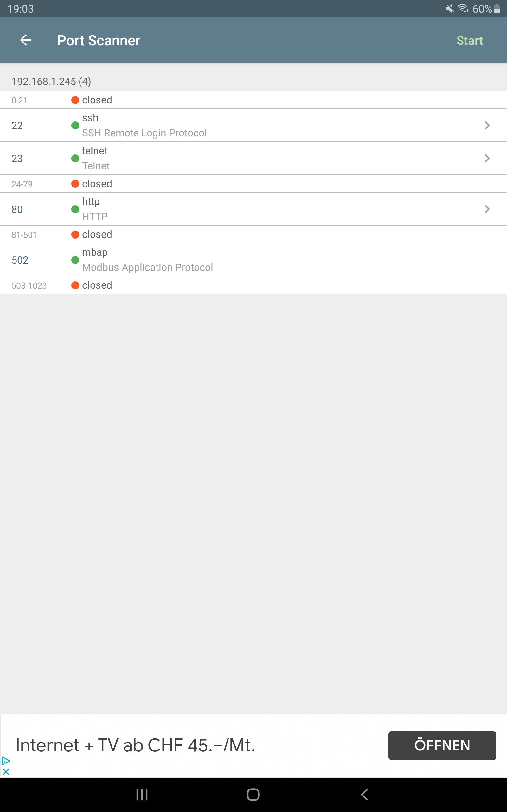Expand the http port 80 chevron
Image resolution: width=507 pixels, height=812 pixels.
487,209
